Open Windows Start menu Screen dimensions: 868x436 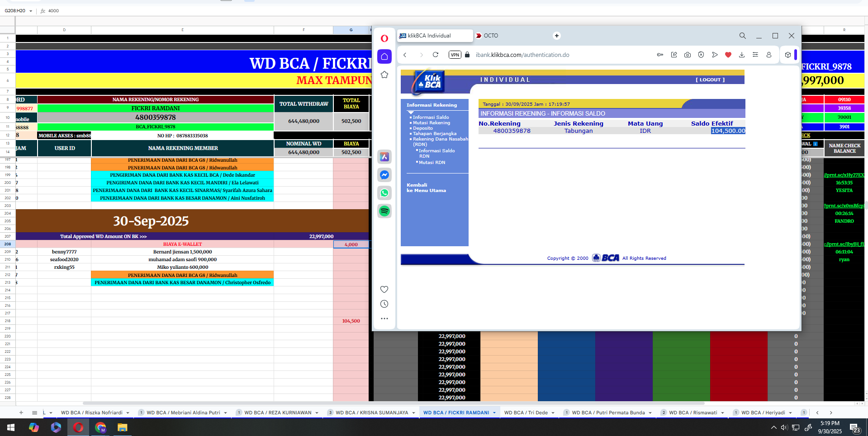click(11, 427)
